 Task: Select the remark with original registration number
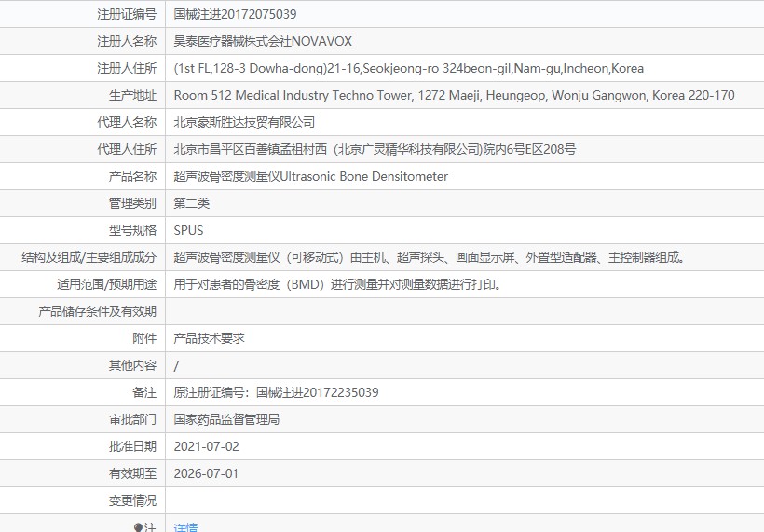276,392
